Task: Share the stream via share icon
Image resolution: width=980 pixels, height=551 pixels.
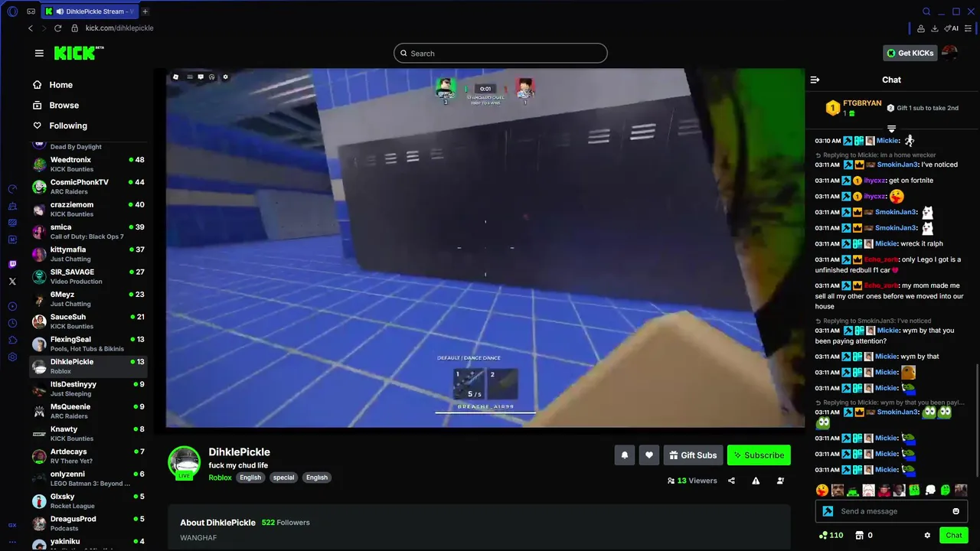Action: tap(731, 481)
